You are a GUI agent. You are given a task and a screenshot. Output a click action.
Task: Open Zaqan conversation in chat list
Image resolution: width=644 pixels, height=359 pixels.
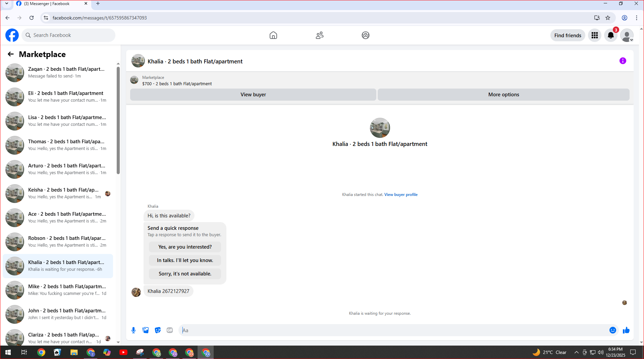coord(58,72)
